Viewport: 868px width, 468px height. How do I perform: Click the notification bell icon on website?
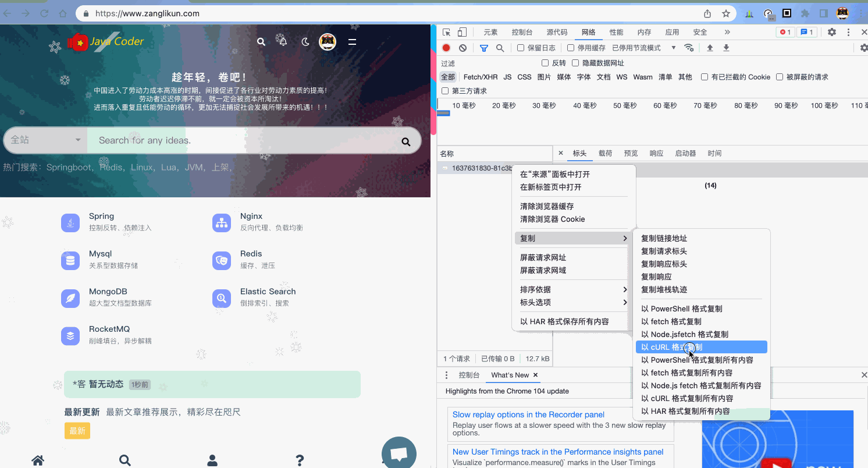pyautogui.click(x=283, y=42)
